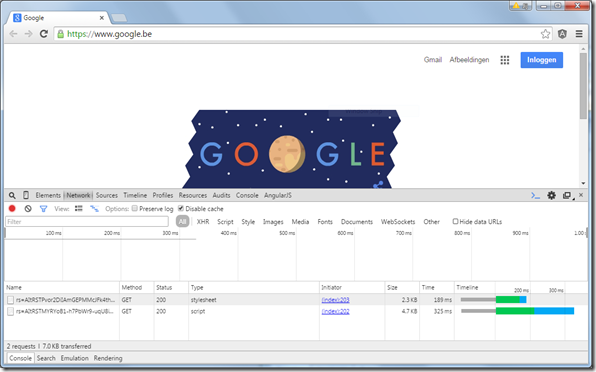Image resolution: width=596 pixels, height=372 pixels.
Task: Close the DevTools panel
Action: [x=581, y=195]
